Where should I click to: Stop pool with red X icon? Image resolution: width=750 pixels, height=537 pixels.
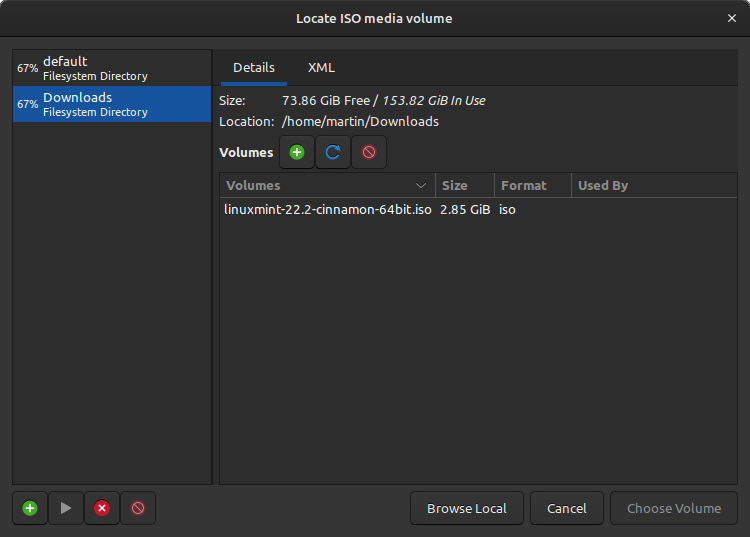(102, 508)
